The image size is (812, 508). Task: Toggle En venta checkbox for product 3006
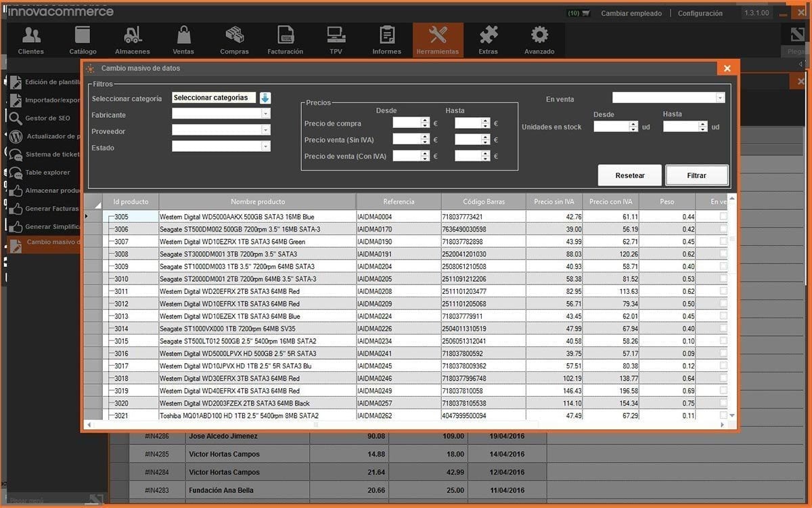tap(723, 229)
